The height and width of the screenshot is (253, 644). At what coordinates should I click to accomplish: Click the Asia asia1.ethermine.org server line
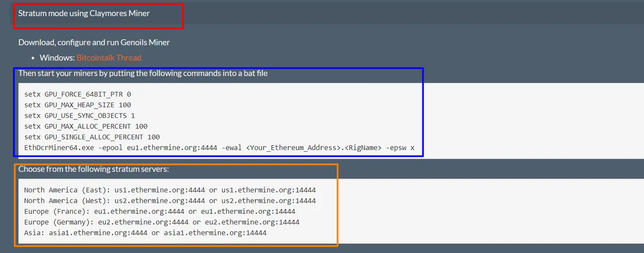coord(145,233)
